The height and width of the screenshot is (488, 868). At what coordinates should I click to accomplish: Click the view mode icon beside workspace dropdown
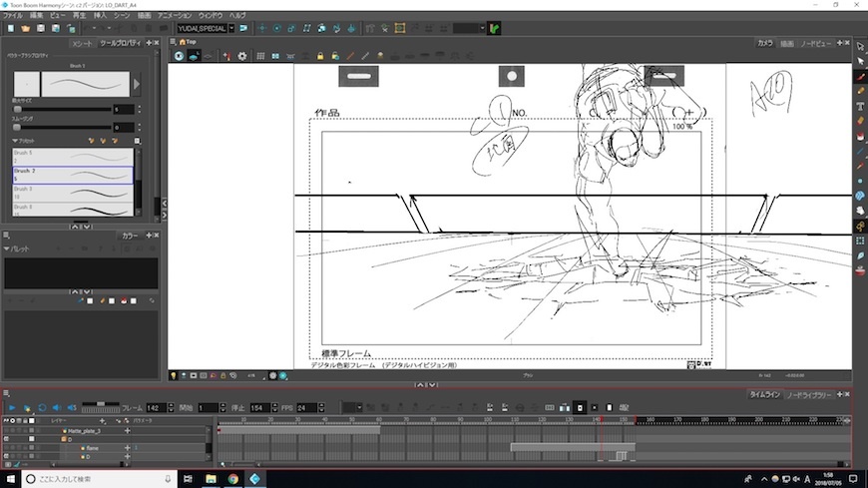243,28
